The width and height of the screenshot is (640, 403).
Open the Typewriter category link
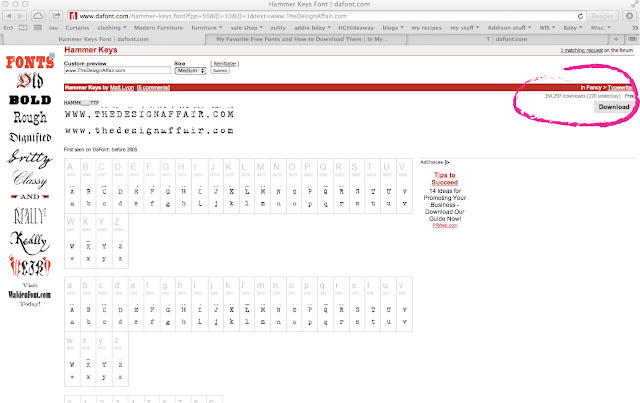tap(620, 87)
